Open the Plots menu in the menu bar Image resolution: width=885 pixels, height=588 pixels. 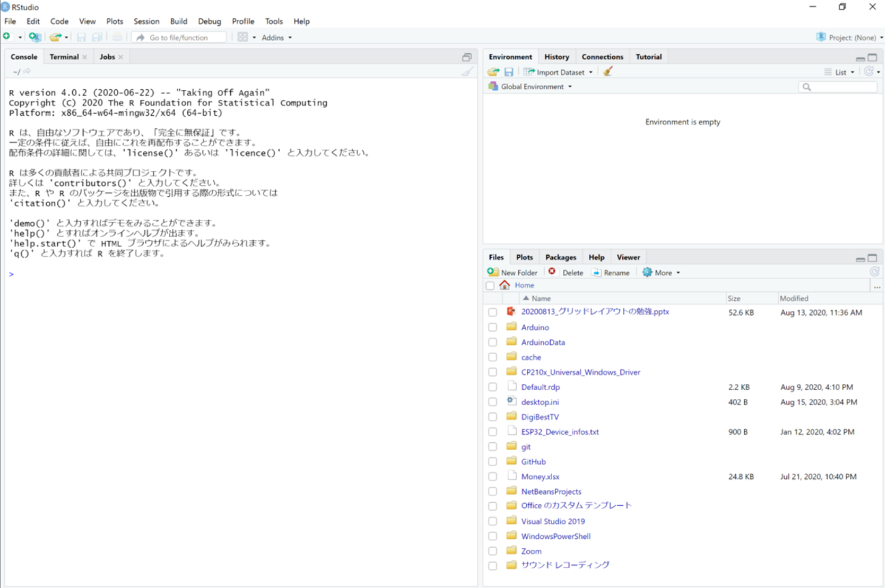click(x=114, y=21)
